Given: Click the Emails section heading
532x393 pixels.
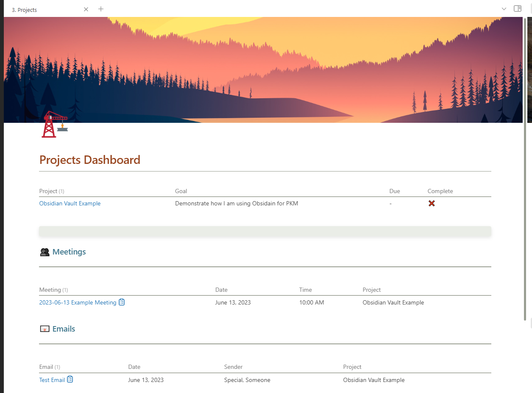Looking at the screenshot, I should click(64, 329).
